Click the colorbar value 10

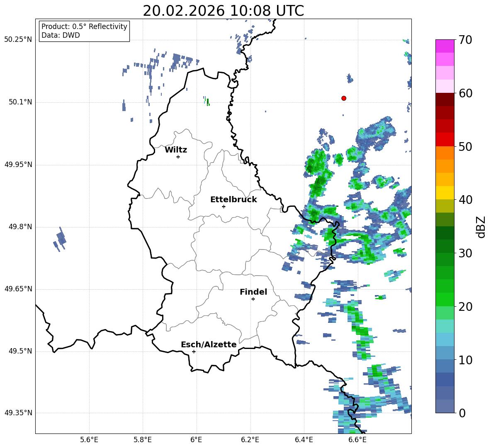pyautogui.click(x=465, y=360)
